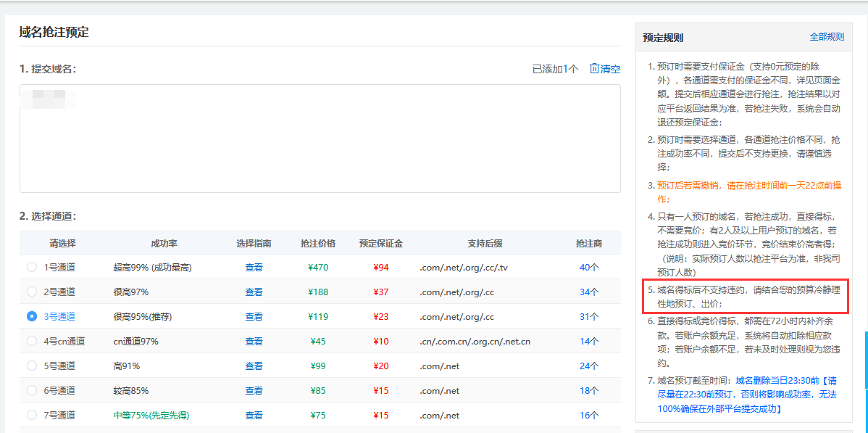Open the 40个 registrars link
The width and height of the screenshot is (868, 433).
point(588,268)
